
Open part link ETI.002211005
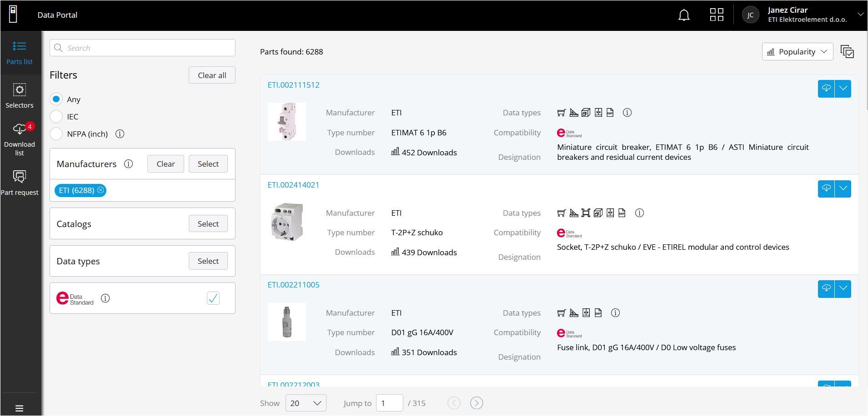[293, 285]
